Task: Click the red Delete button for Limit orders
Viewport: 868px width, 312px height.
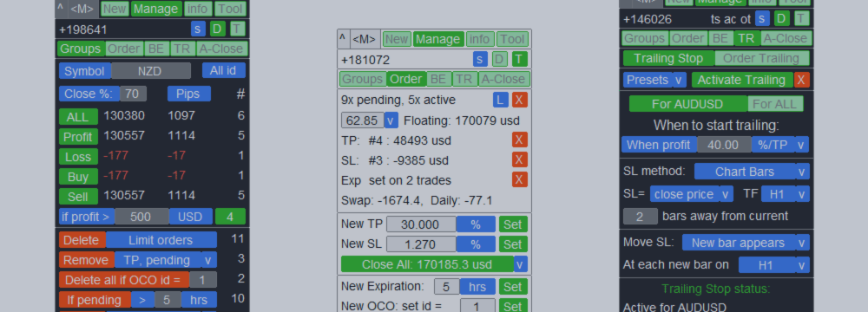Action: (x=82, y=239)
